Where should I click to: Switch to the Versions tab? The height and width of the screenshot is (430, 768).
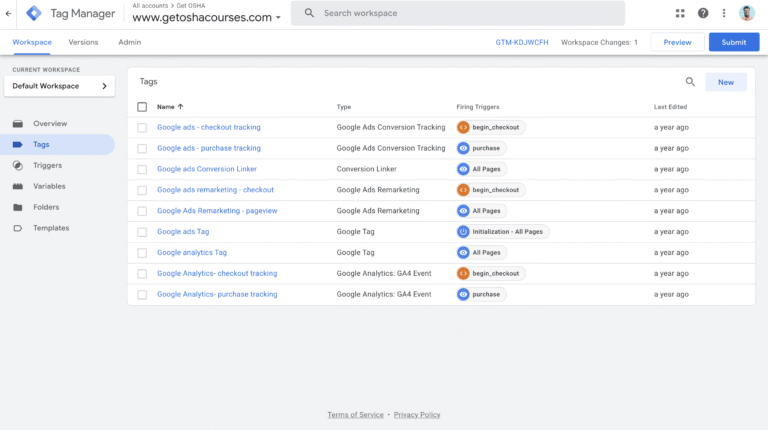84,42
